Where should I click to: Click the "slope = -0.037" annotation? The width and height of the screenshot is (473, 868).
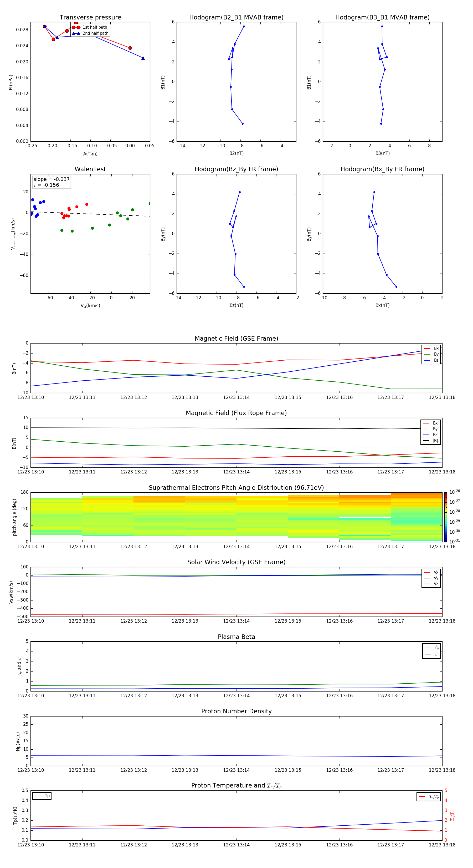coord(52,179)
